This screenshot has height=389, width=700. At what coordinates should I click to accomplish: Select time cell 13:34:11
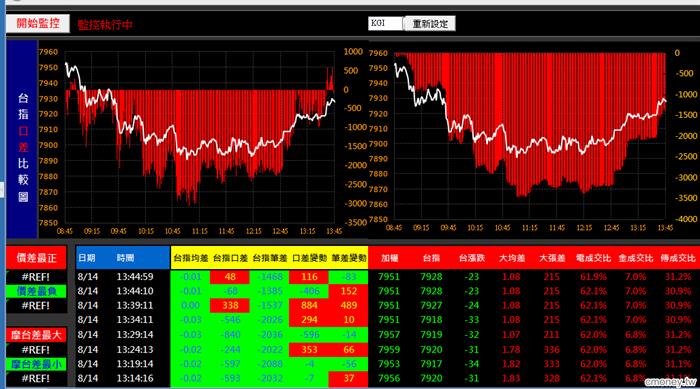[x=135, y=320]
